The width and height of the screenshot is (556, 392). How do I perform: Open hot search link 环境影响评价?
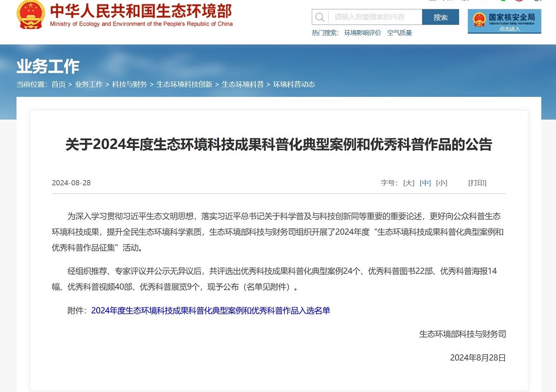point(363,33)
